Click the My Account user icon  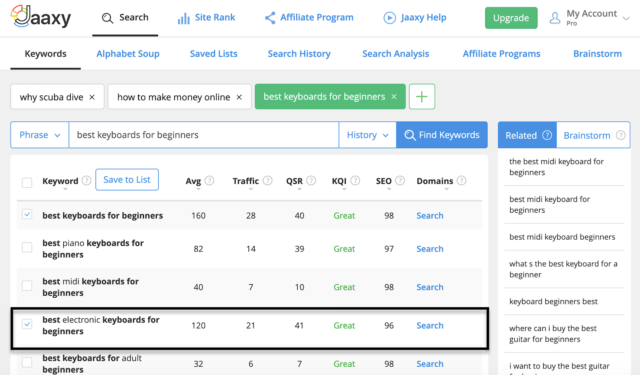555,18
